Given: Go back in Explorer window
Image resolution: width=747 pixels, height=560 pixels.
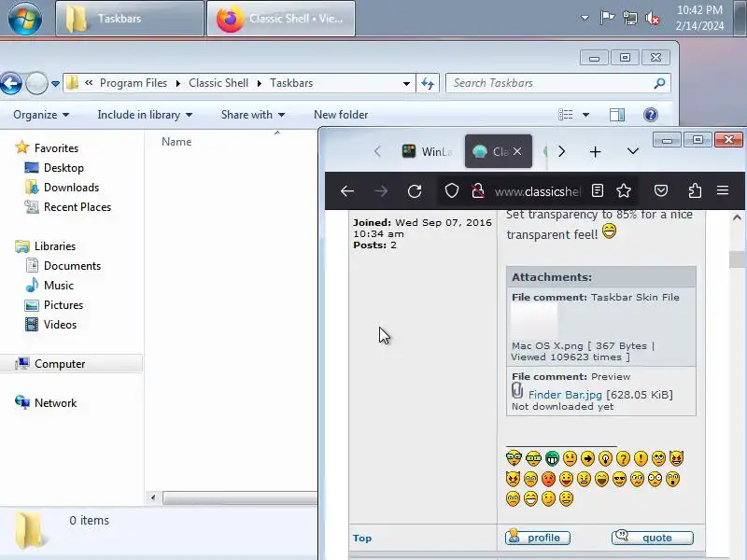Looking at the screenshot, I should [x=11, y=84].
